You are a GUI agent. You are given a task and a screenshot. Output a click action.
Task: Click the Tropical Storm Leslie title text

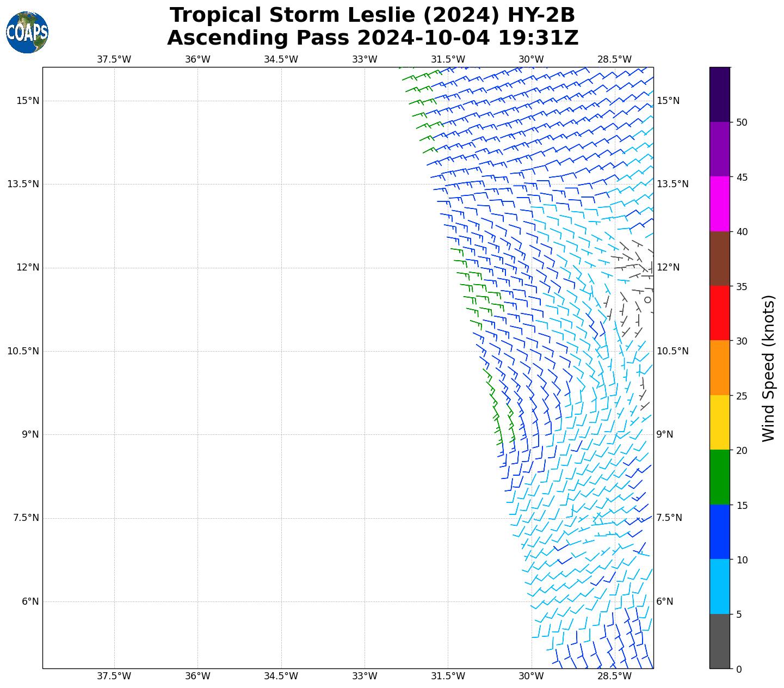(373, 15)
